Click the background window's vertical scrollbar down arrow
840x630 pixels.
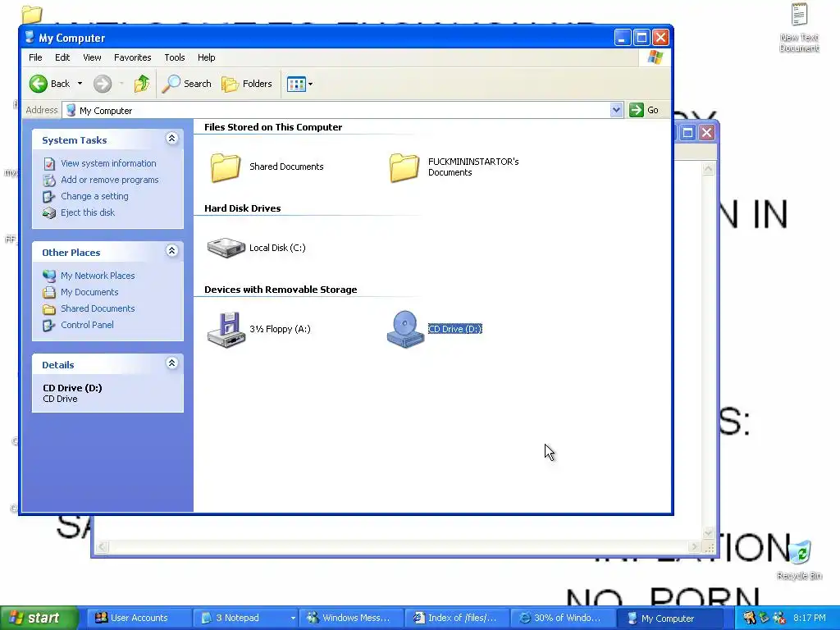click(x=708, y=533)
